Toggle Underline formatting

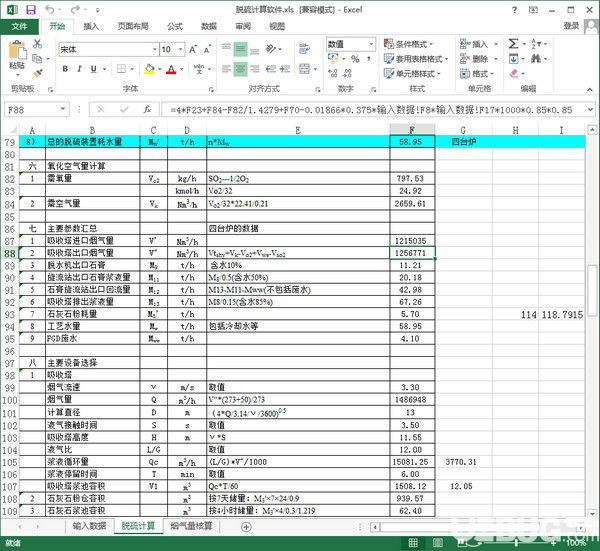tap(93, 69)
